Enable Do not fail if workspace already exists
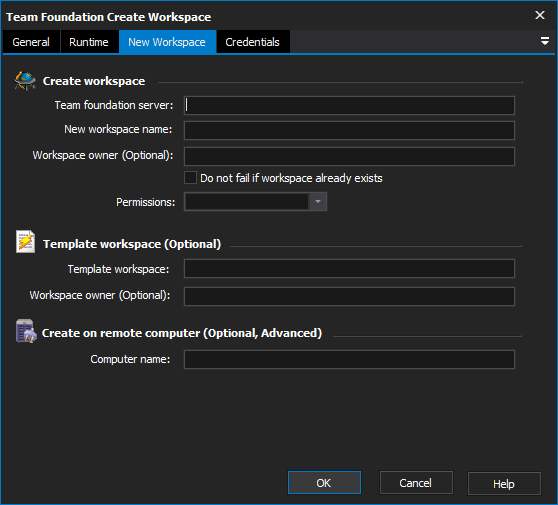Viewport: 558px width, 505px height. pyautogui.click(x=190, y=178)
